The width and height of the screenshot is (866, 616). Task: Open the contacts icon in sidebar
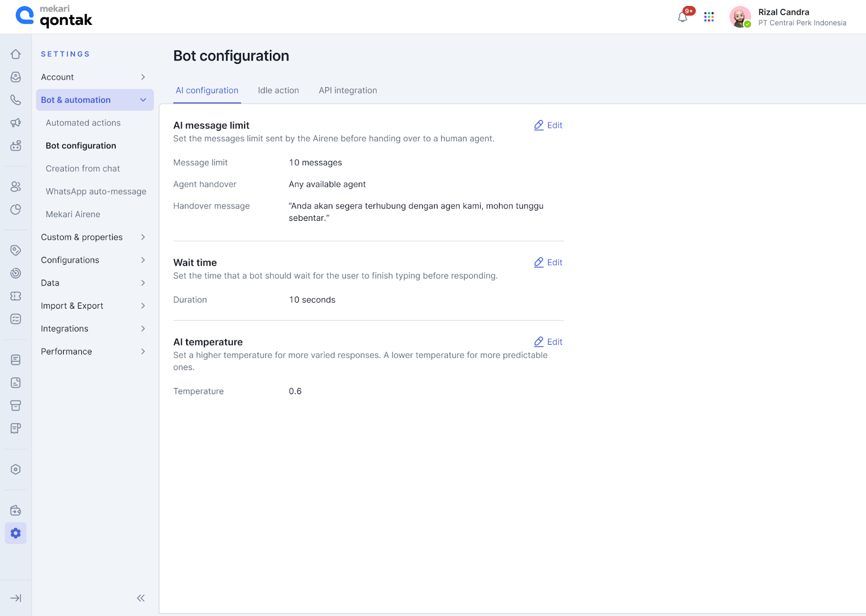(16, 187)
